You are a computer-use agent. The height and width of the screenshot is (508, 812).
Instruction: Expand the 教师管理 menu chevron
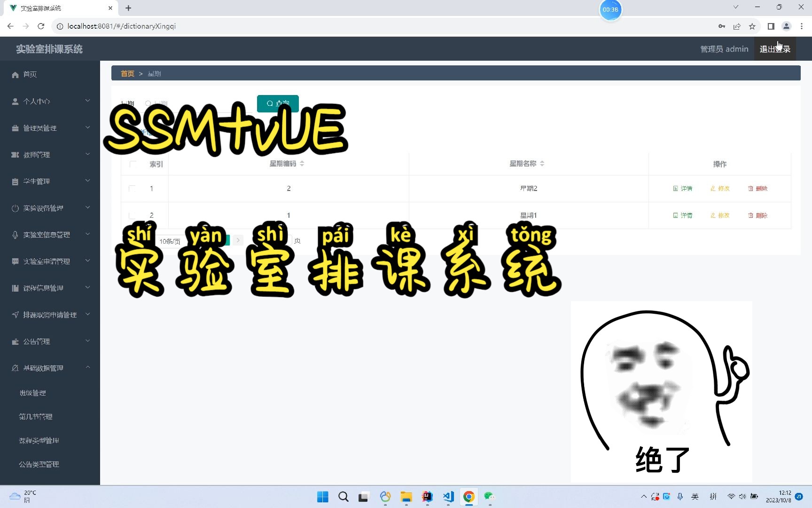[87, 154]
